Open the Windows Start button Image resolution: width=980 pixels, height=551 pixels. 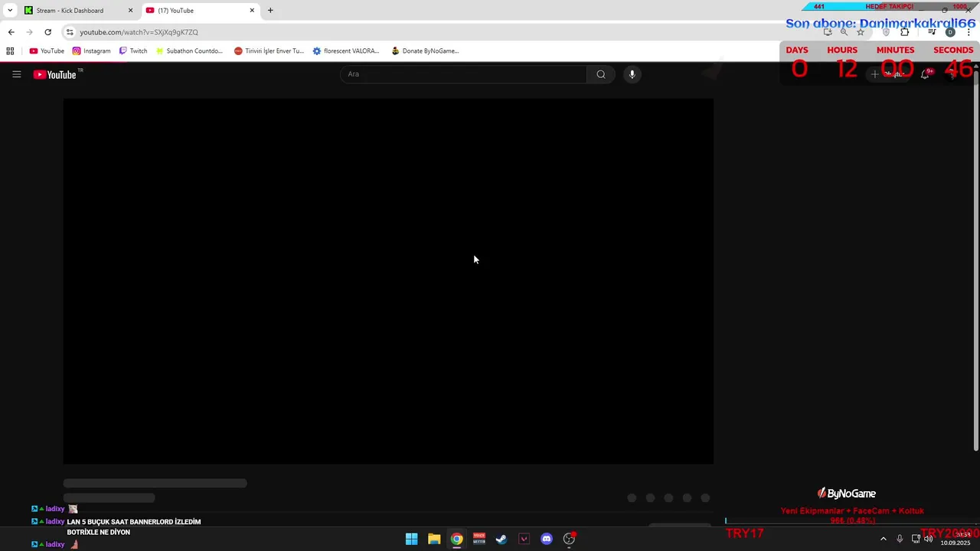pos(411,539)
